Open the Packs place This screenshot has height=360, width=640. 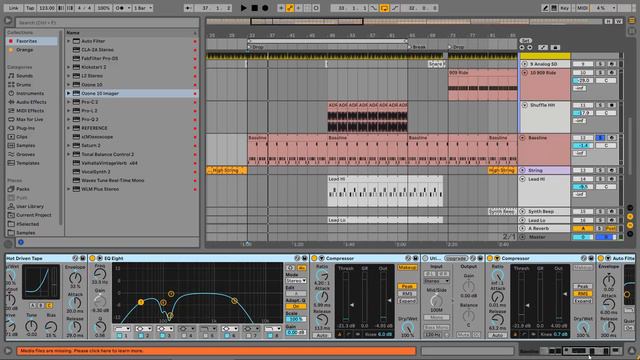click(22, 189)
